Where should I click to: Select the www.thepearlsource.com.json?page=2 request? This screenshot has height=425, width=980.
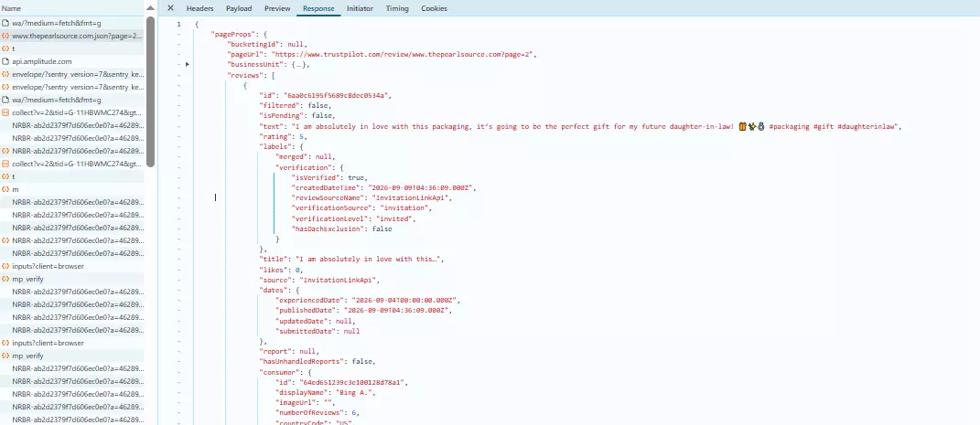click(72, 36)
